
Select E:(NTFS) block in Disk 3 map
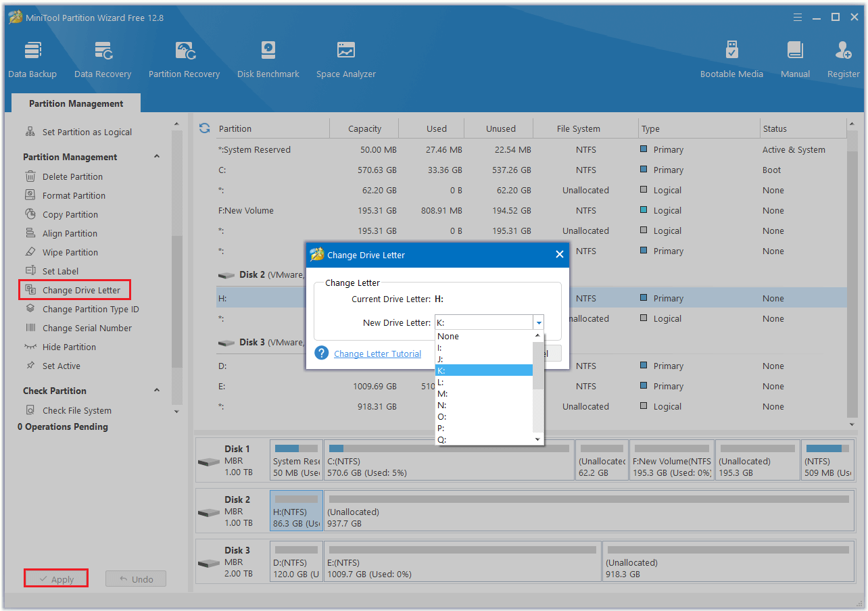click(462, 561)
